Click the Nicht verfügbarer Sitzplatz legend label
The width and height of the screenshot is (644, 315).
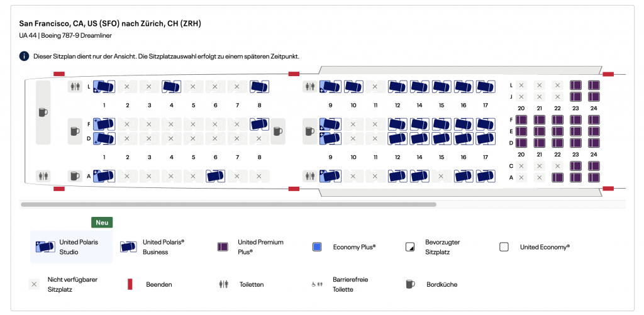click(73, 285)
